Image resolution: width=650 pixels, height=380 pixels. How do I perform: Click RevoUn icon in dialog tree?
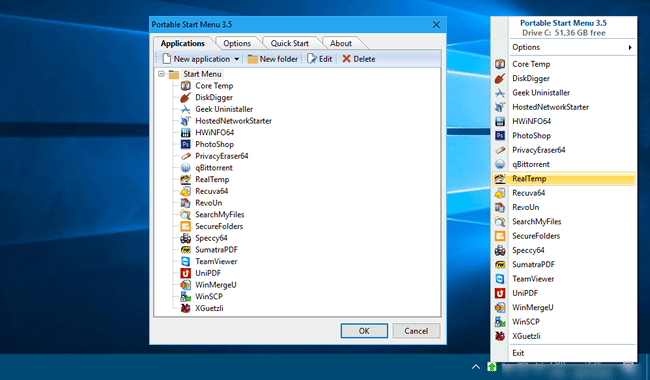pyautogui.click(x=185, y=203)
